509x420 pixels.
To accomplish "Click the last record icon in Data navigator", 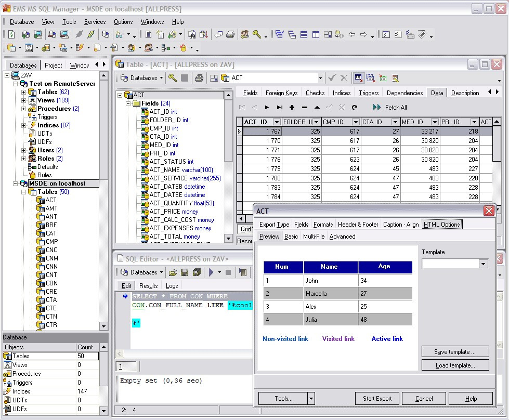I will pyautogui.click(x=280, y=108).
